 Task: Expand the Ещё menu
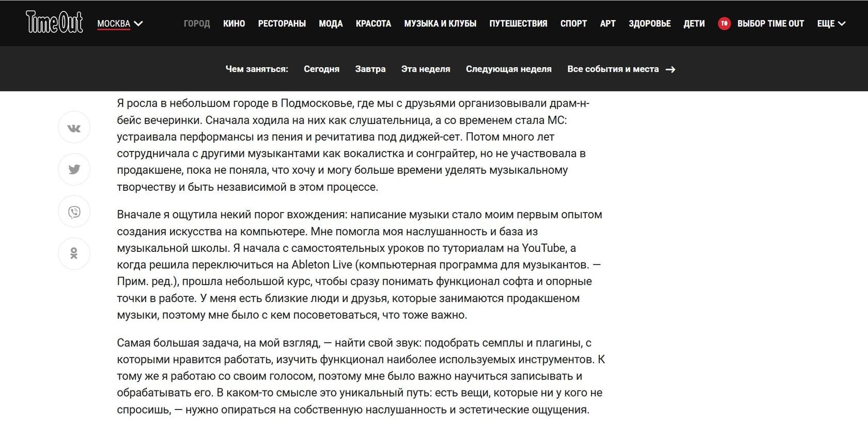(831, 23)
